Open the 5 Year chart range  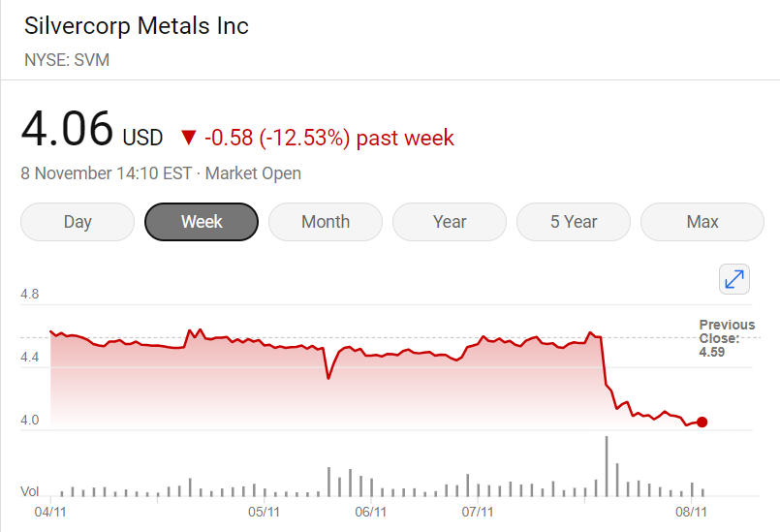click(x=574, y=222)
